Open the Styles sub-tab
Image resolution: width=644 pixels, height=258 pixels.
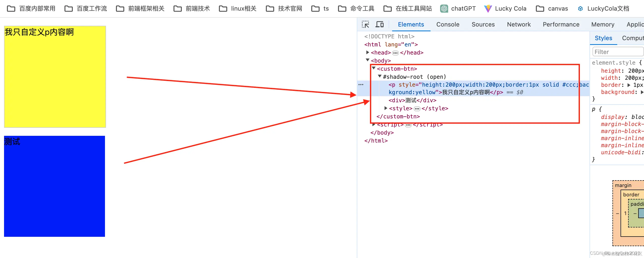tap(603, 38)
